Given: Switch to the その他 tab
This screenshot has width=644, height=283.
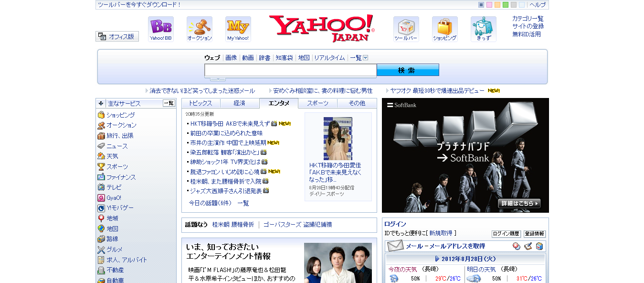Looking at the screenshot, I should click(357, 103).
